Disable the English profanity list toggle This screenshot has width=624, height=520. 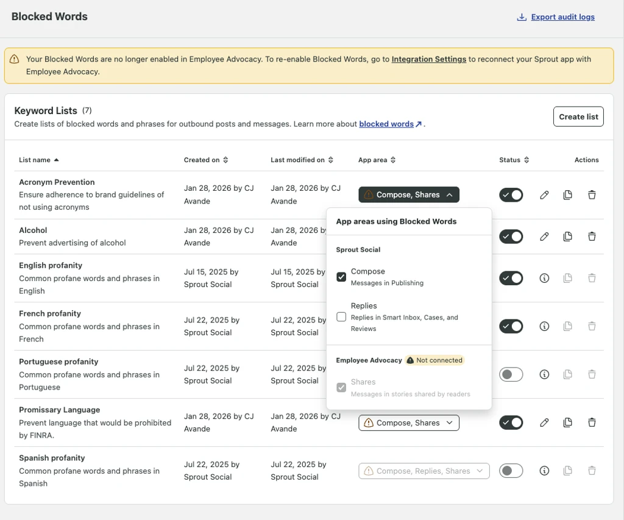click(x=511, y=278)
